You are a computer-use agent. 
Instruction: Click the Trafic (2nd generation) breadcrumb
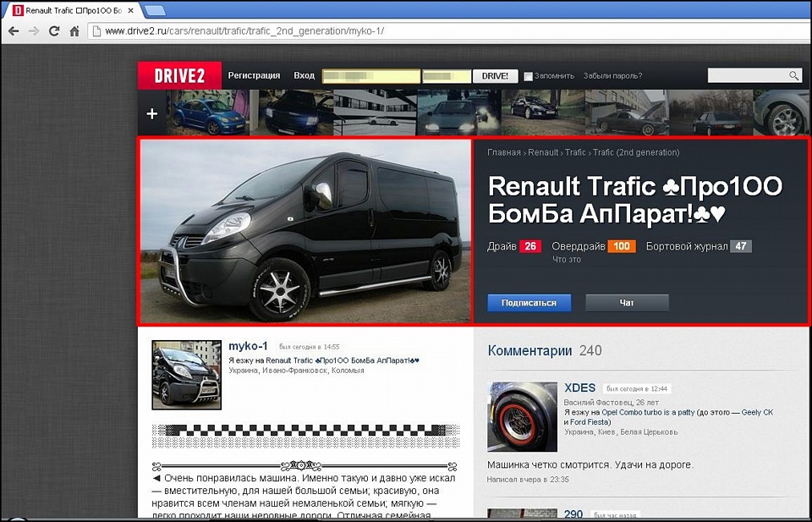636,152
